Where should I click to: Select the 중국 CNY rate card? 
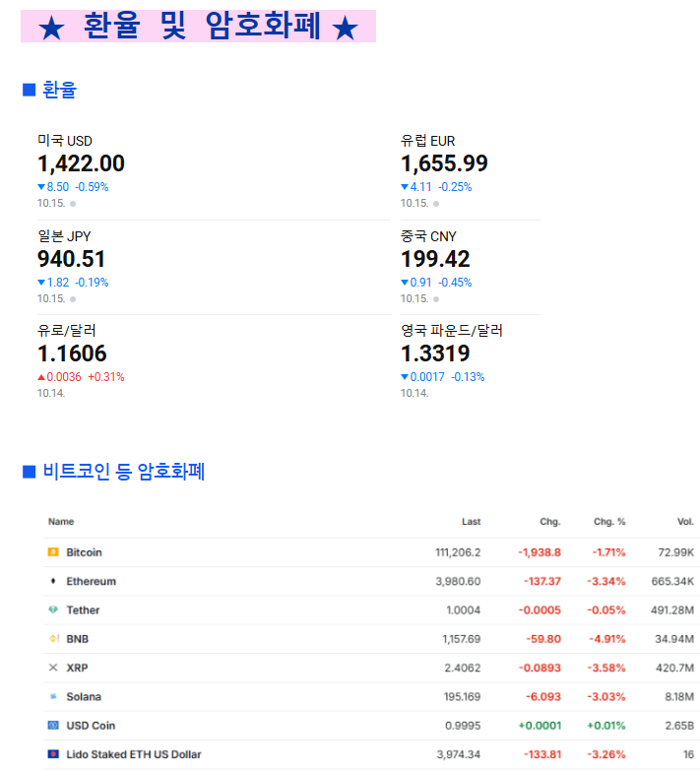[x=435, y=259]
